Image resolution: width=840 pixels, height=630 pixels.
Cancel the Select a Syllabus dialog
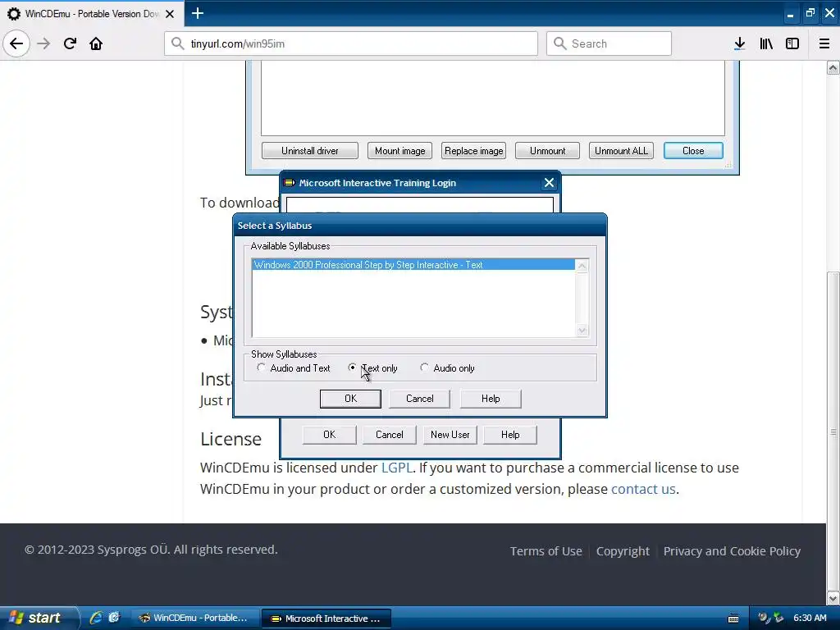point(419,399)
